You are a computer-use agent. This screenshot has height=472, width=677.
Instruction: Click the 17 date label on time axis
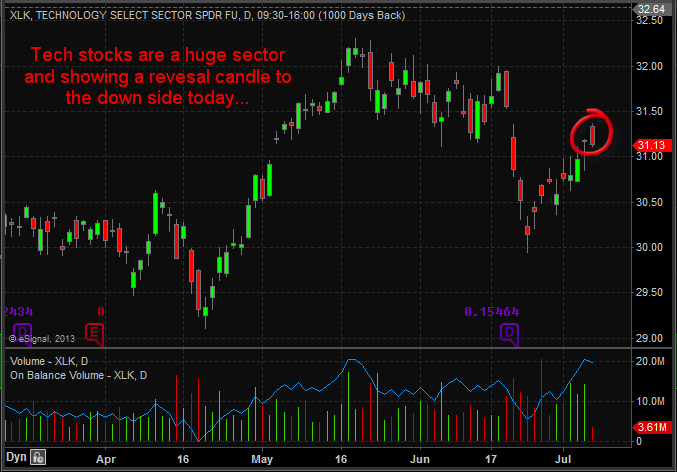point(491,459)
